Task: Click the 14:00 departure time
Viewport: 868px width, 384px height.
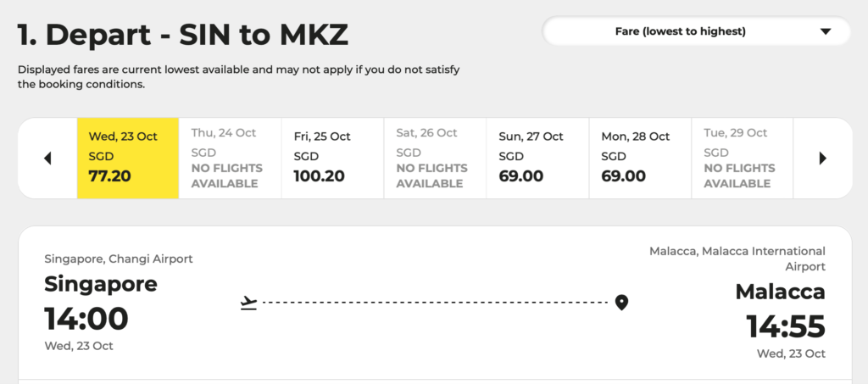Action: 86,319
